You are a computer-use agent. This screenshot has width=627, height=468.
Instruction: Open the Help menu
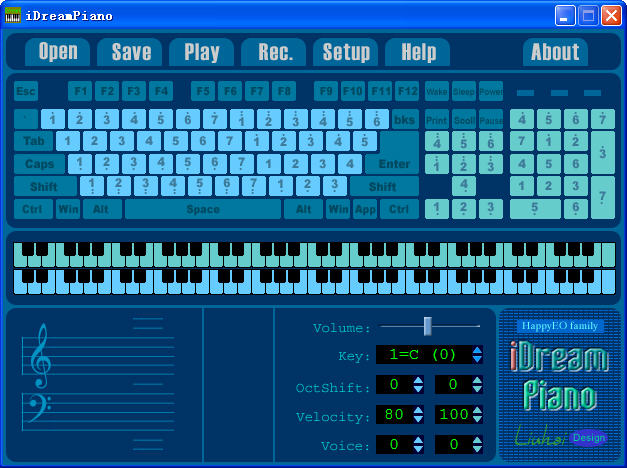point(417,52)
